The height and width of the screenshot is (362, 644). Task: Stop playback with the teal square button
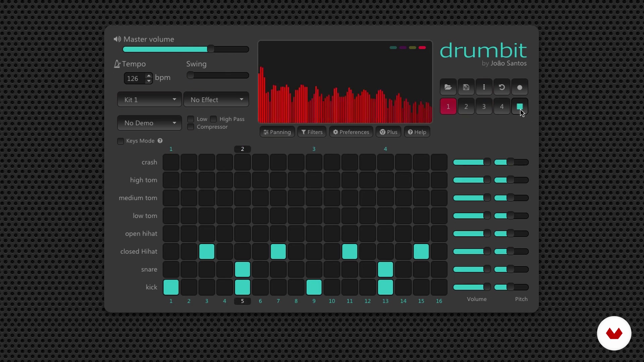(x=520, y=107)
